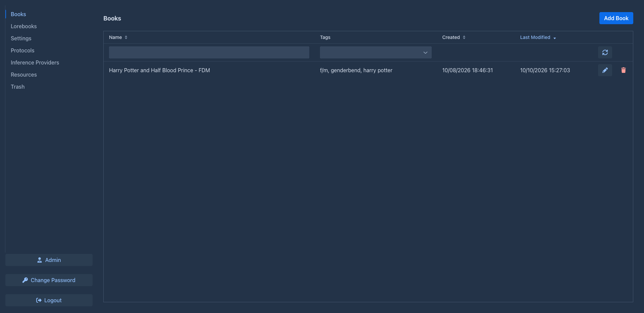
Task: Open the Trash section
Action: (x=18, y=87)
